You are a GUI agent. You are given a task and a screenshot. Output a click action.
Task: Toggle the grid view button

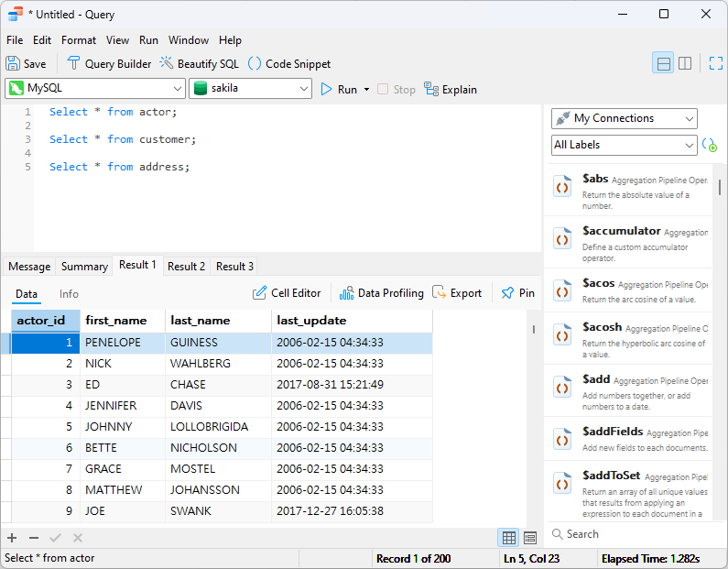point(508,538)
